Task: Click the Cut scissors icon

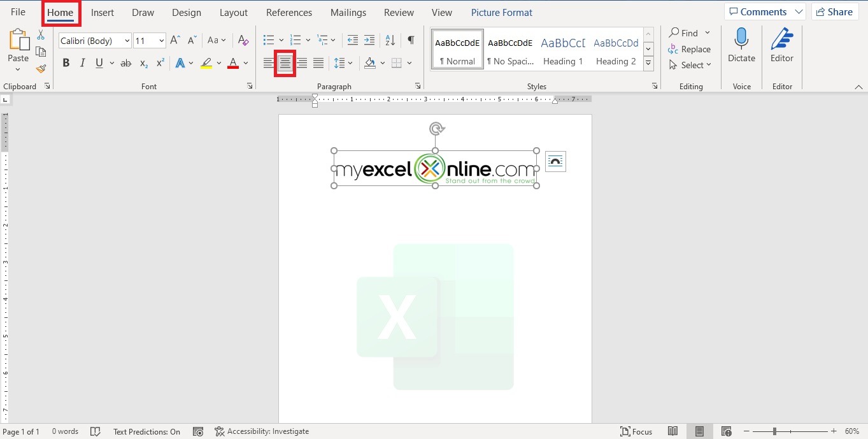Action: pyautogui.click(x=41, y=35)
